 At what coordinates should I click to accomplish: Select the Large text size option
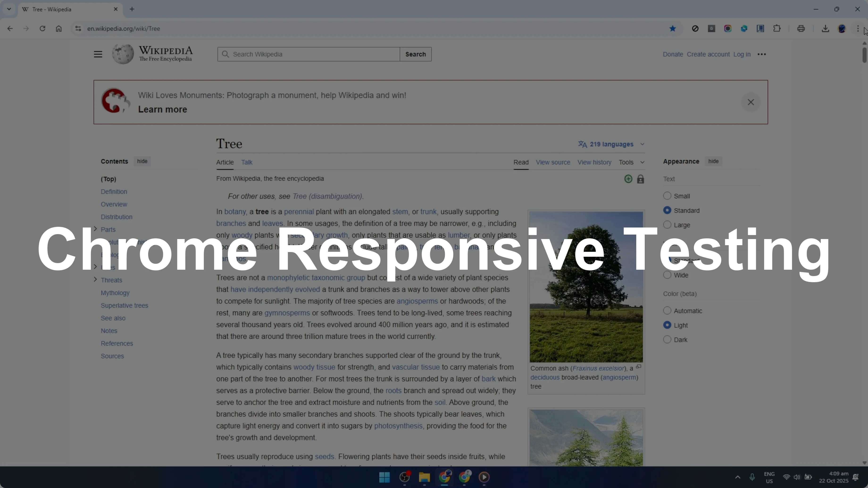pyautogui.click(x=667, y=225)
